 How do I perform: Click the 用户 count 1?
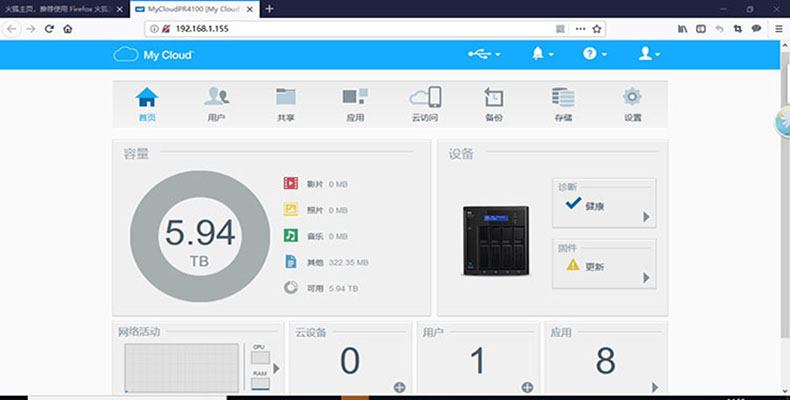point(478,361)
